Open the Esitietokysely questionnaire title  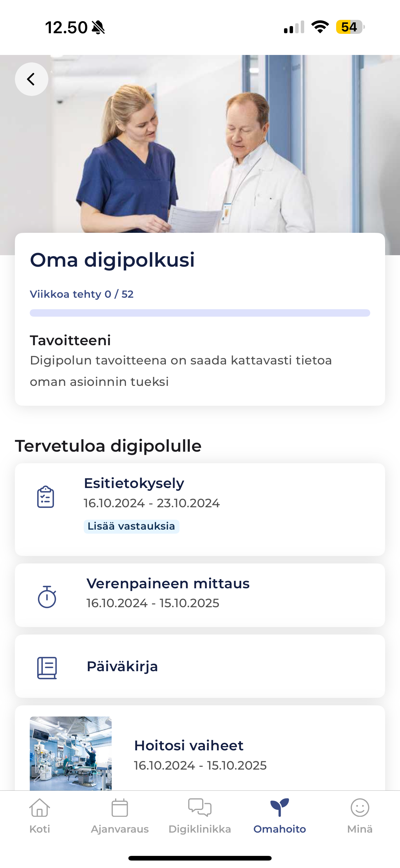[x=134, y=483]
